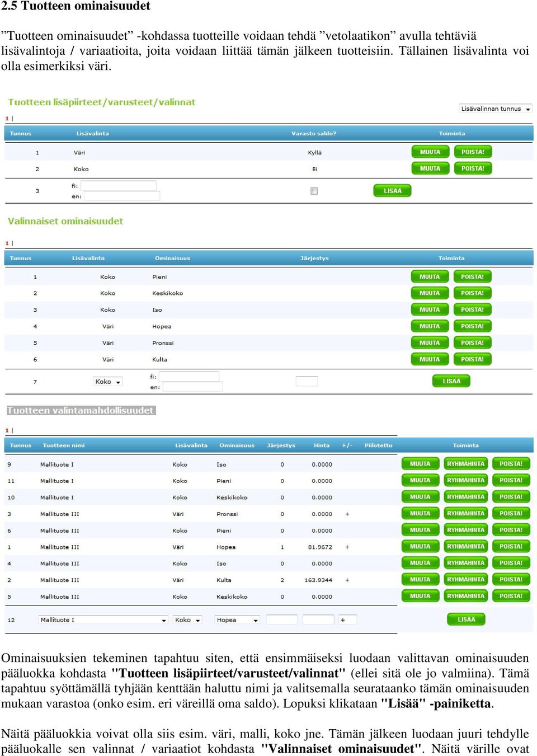This screenshot has height=756, width=537.
Task: Click the Järjestys field in row 12
Action: pyautogui.click(x=282, y=619)
